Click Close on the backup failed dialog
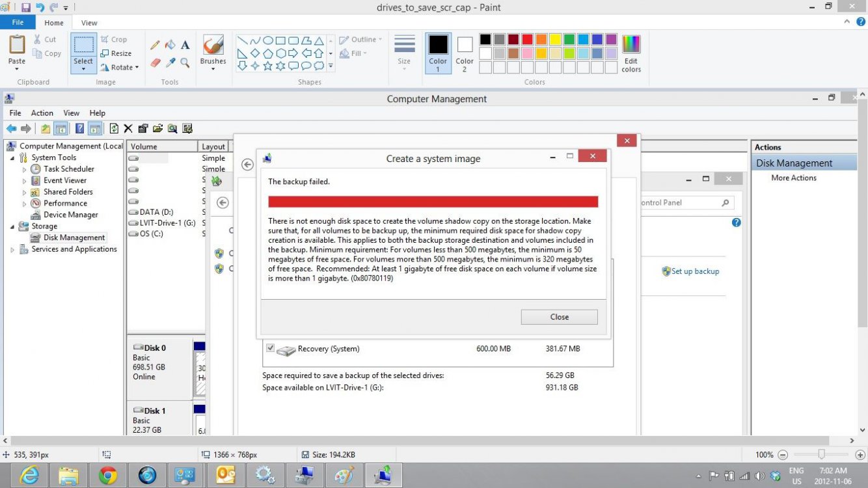Viewport: 868px width, 488px height. [x=558, y=317]
